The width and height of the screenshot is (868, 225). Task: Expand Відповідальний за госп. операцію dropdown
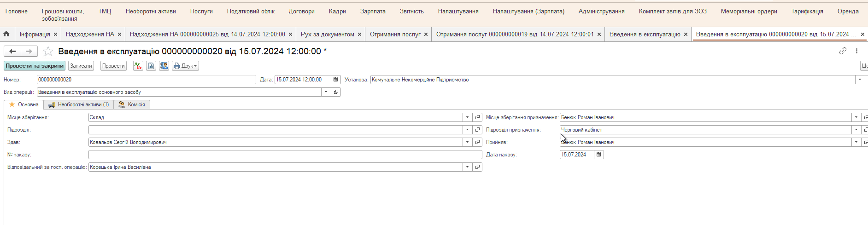tap(467, 167)
